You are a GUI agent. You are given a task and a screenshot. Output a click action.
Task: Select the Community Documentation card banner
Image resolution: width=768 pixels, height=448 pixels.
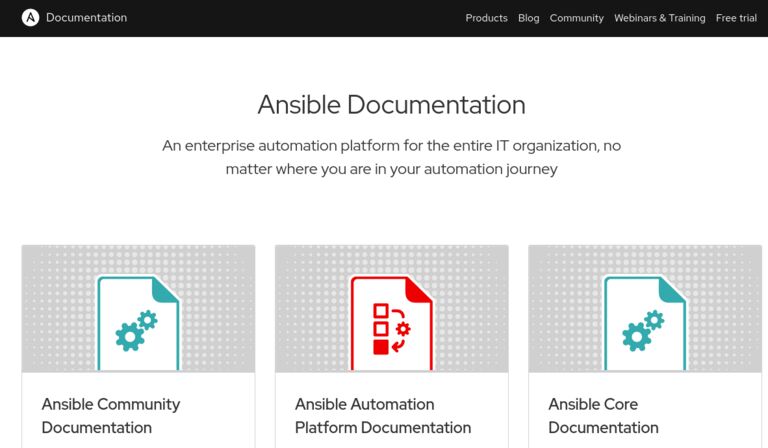coord(139,308)
